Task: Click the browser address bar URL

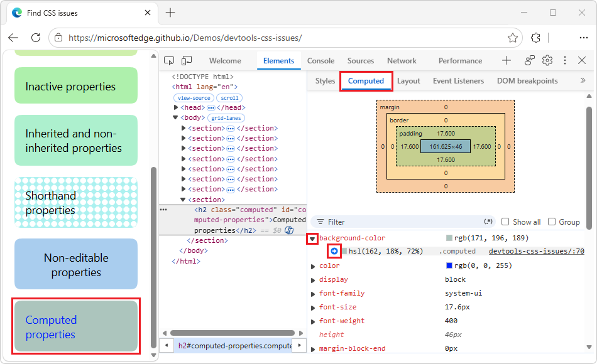Action: tap(185, 38)
